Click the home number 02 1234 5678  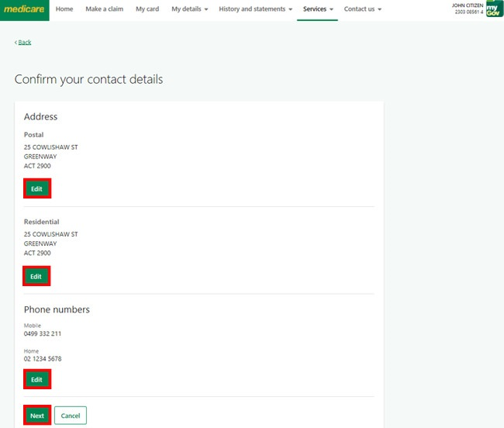[x=43, y=359]
